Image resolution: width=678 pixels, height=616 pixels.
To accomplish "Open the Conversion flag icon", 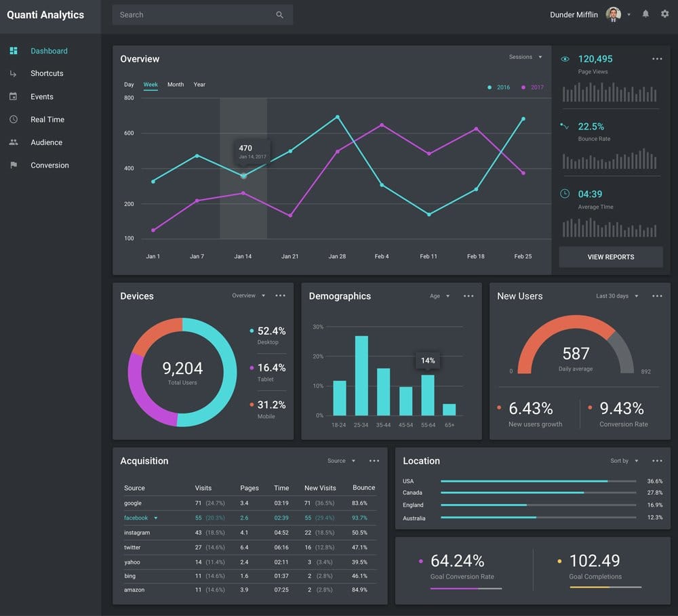I will coord(14,165).
